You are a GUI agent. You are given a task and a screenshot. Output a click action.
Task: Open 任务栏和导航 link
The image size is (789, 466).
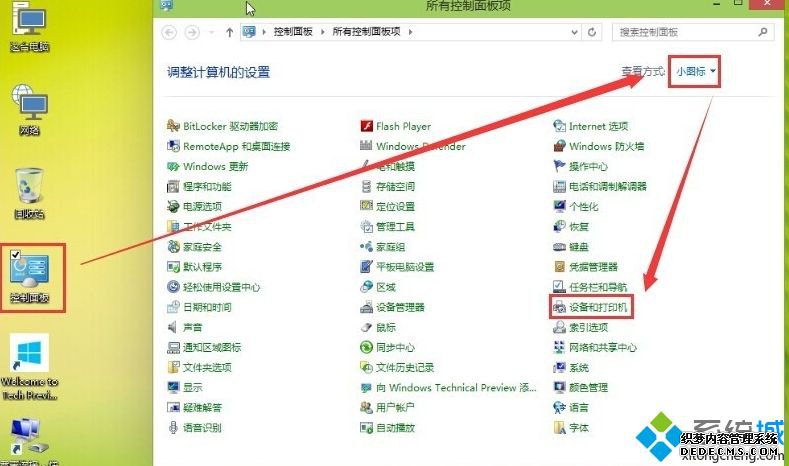click(598, 287)
